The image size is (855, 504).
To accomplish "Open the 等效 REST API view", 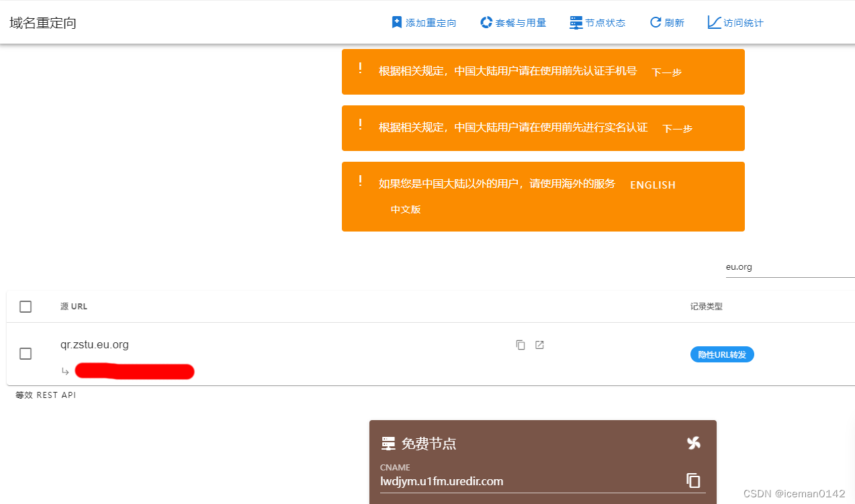I will (x=45, y=395).
